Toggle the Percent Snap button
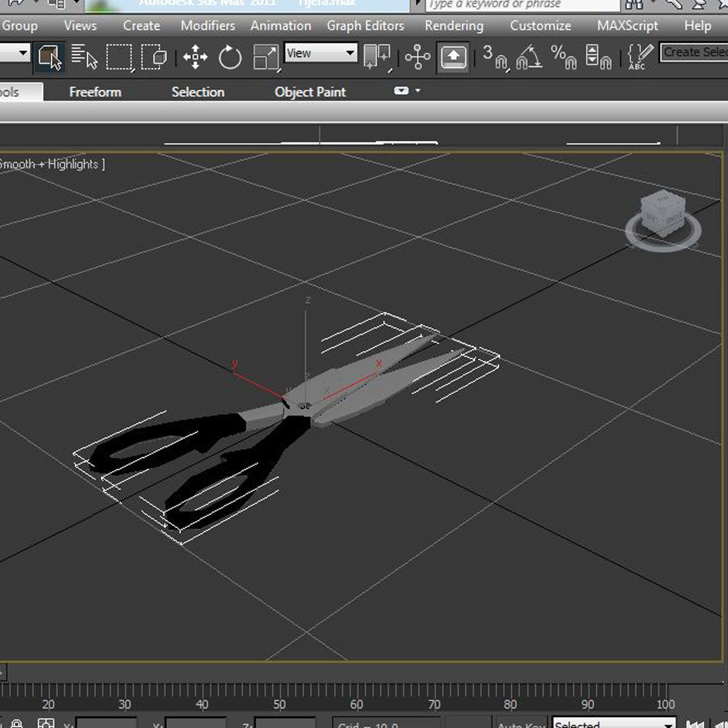This screenshot has width=728, height=728. click(564, 57)
